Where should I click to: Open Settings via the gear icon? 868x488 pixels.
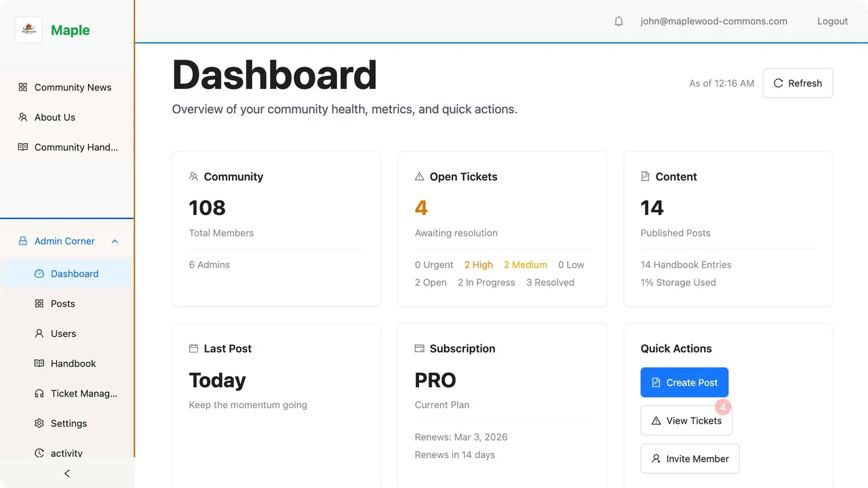tap(39, 423)
